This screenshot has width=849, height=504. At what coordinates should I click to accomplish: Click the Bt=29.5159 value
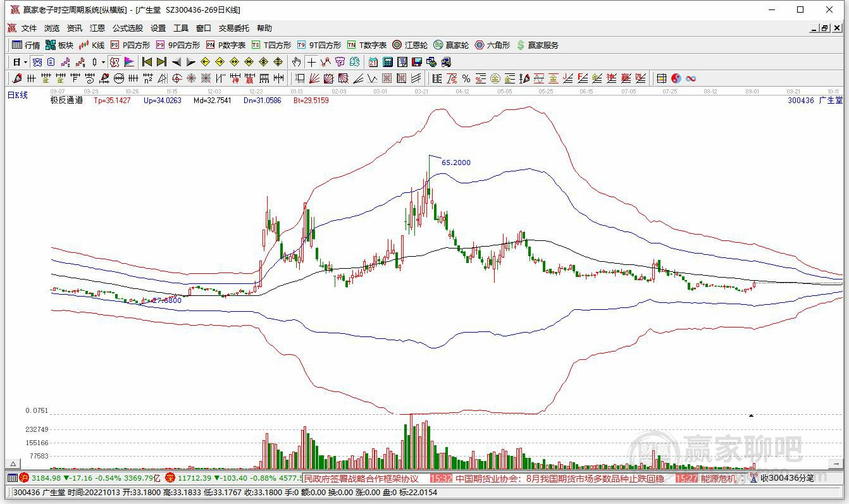[311, 100]
